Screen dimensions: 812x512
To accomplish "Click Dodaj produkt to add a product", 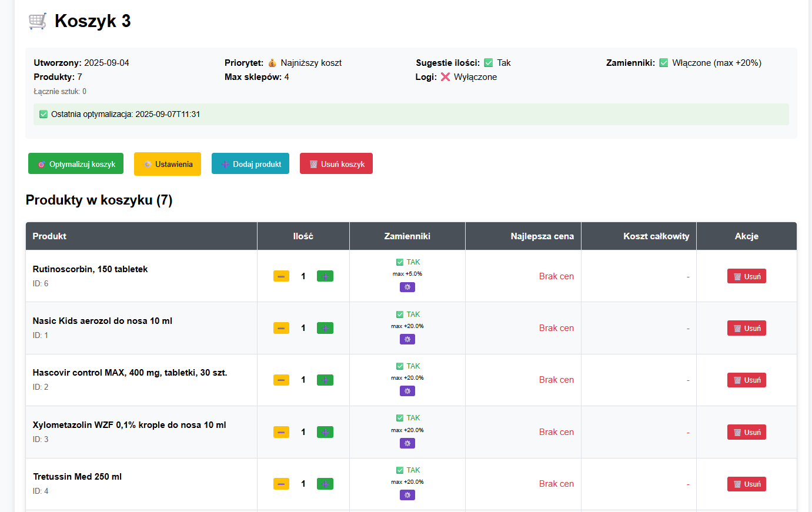I will tap(250, 164).
